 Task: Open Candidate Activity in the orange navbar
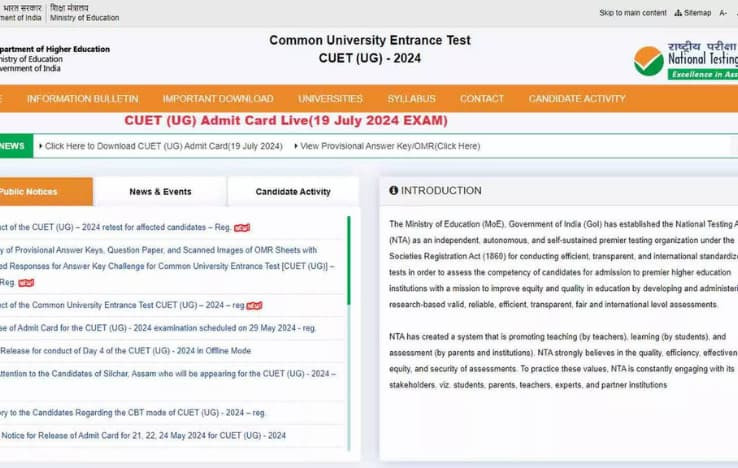point(577,99)
